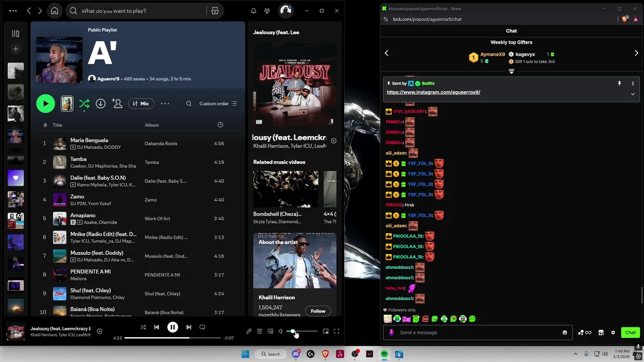Open Jealousy album cover in Now Playing panel
The height and width of the screenshot is (362, 644).
click(x=295, y=84)
